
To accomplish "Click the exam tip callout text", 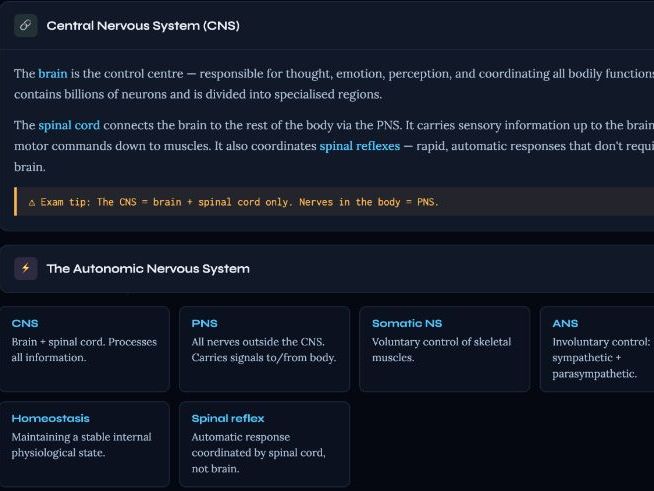I will [x=239, y=202].
